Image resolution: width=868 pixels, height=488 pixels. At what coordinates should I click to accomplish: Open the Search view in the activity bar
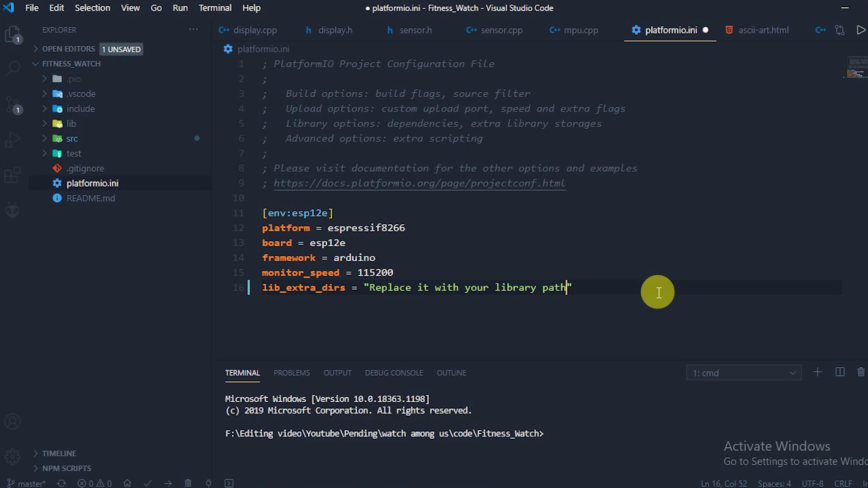[x=13, y=68]
